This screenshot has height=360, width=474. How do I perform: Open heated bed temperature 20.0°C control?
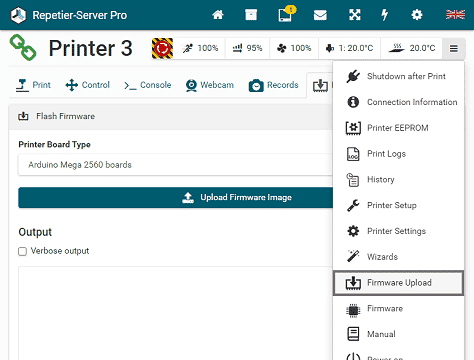click(x=412, y=48)
